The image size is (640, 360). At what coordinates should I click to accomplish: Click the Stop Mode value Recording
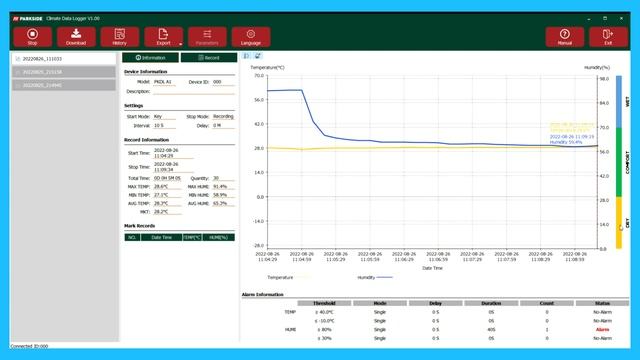tap(224, 116)
